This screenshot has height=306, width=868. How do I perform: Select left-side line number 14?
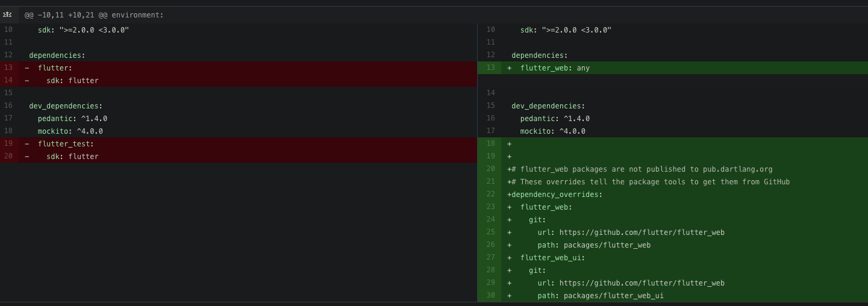click(8, 80)
